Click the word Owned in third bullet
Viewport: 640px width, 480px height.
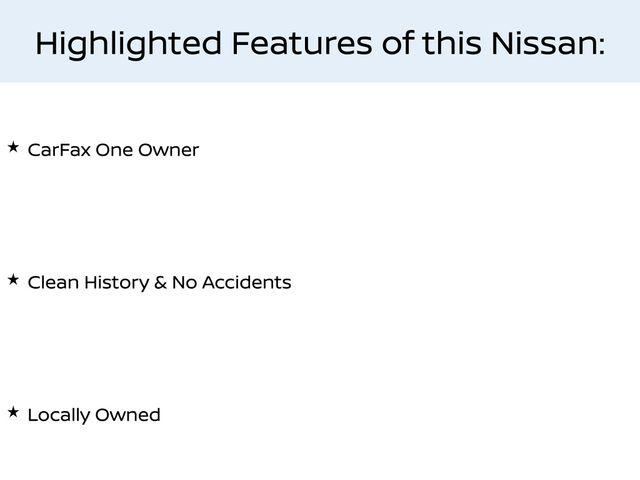coord(128,415)
